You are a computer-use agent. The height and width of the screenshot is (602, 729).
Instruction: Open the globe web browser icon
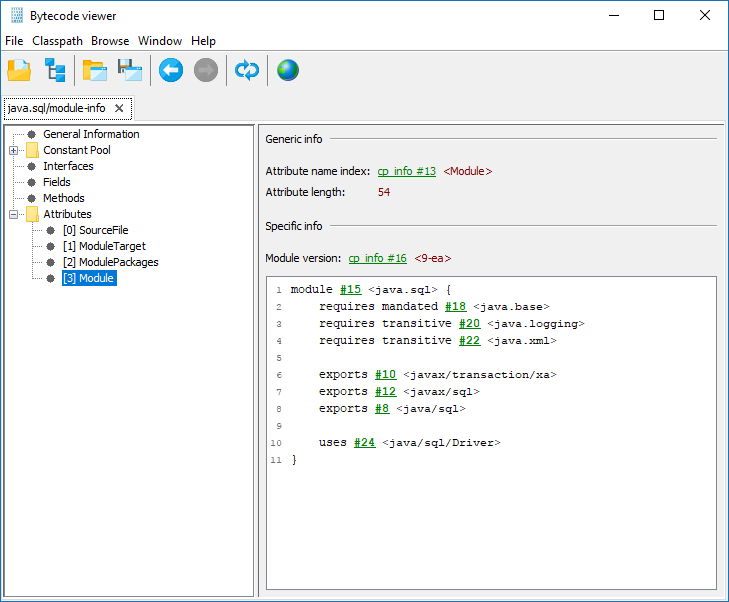point(288,70)
